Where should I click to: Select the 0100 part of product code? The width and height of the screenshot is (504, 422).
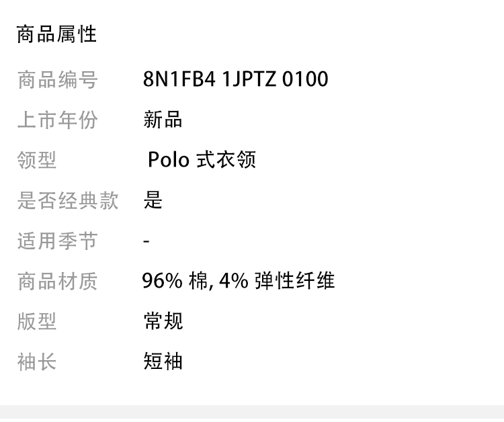pyautogui.click(x=305, y=80)
